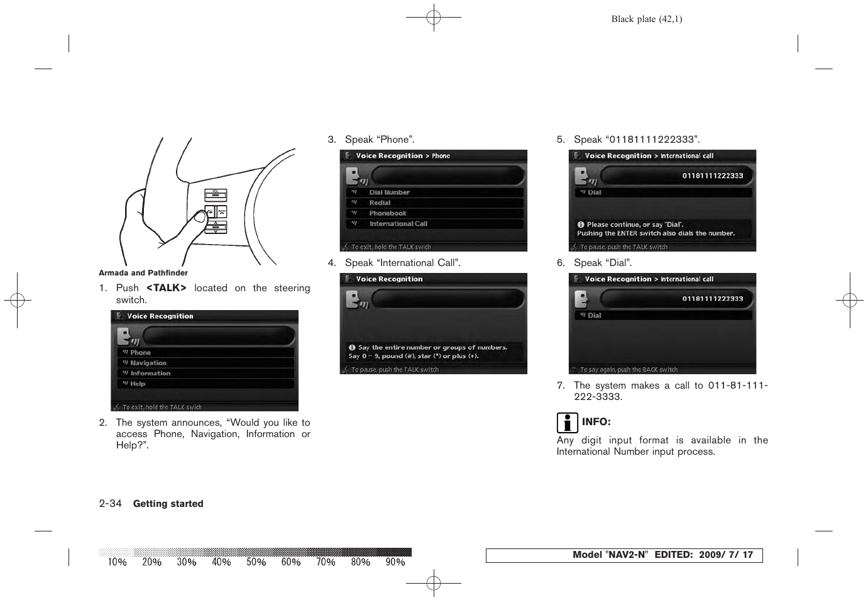Click the 70% gray scale label

(x=326, y=562)
